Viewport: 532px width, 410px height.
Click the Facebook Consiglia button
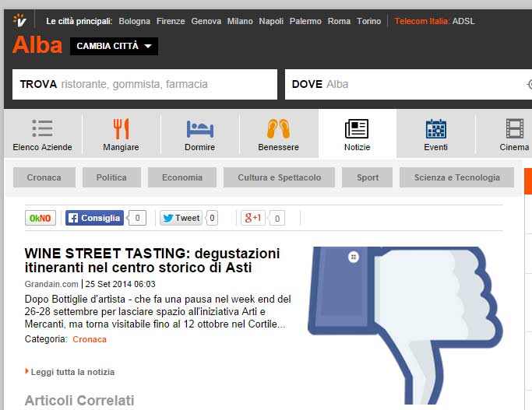point(94,218)
